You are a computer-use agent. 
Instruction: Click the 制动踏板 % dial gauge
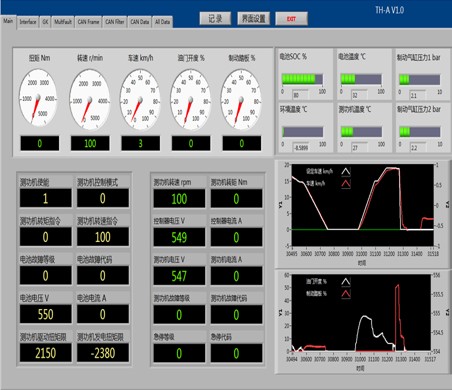pos(241,99)
